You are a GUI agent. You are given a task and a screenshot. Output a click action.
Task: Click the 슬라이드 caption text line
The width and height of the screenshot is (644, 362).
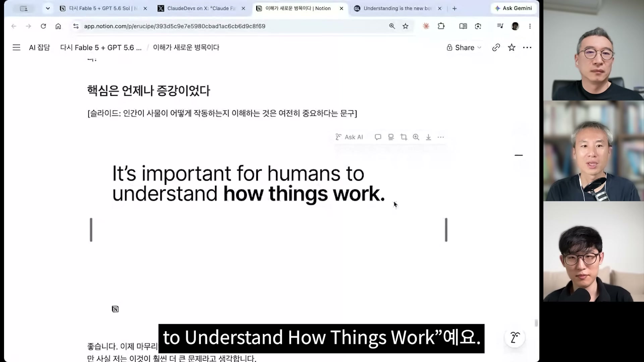pos(222,113)
